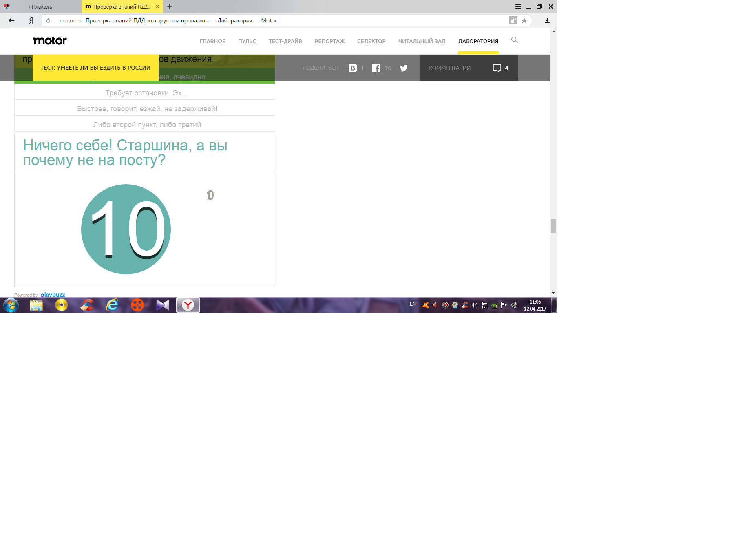Open the Yandex home button
Image resolution: width=747 pixels, height=560 pixels.
(31, 20)
